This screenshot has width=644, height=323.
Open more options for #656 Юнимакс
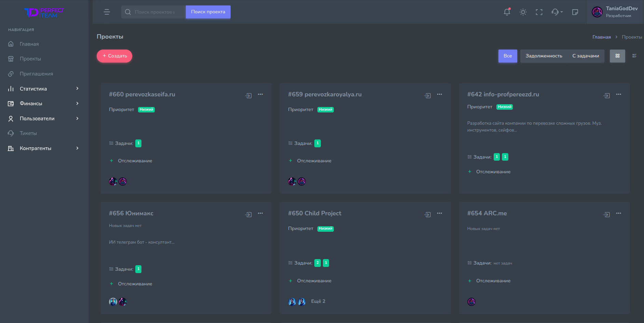260,213
